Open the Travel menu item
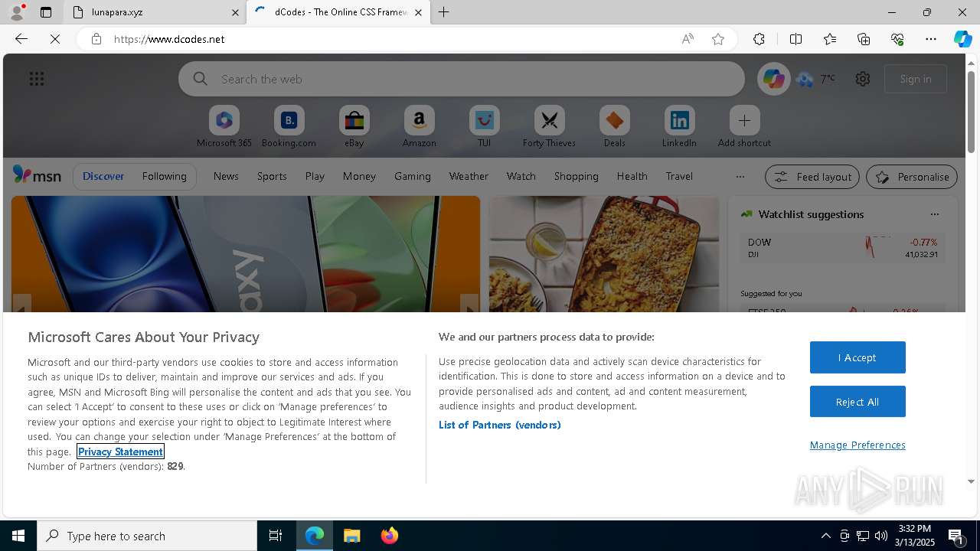Screen dimensions: 980x551 pyautogui.click(x=679, y=176)
